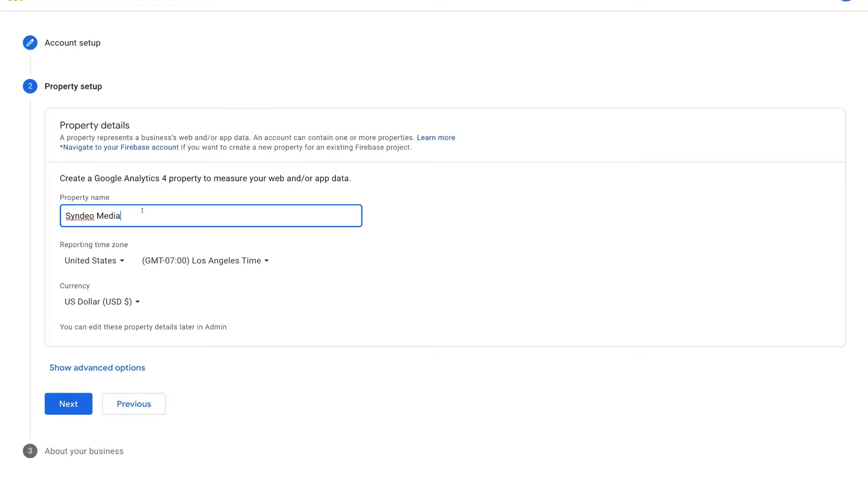
Task: Open the Learn more link
Action: 436,138
